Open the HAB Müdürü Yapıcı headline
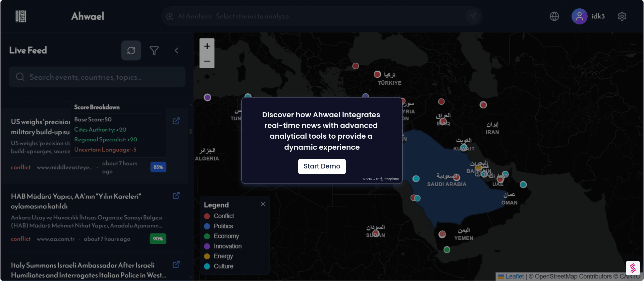The image size is (644, 281). tap(76, 201)
